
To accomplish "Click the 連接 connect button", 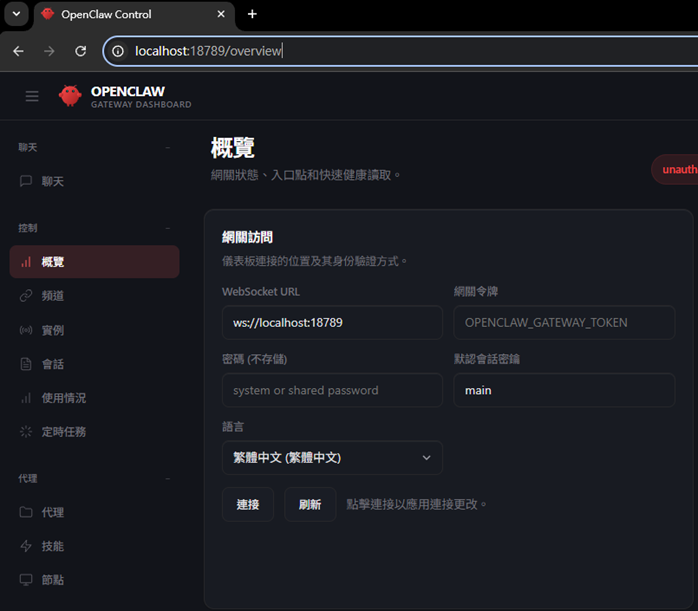I will (247, 505).
